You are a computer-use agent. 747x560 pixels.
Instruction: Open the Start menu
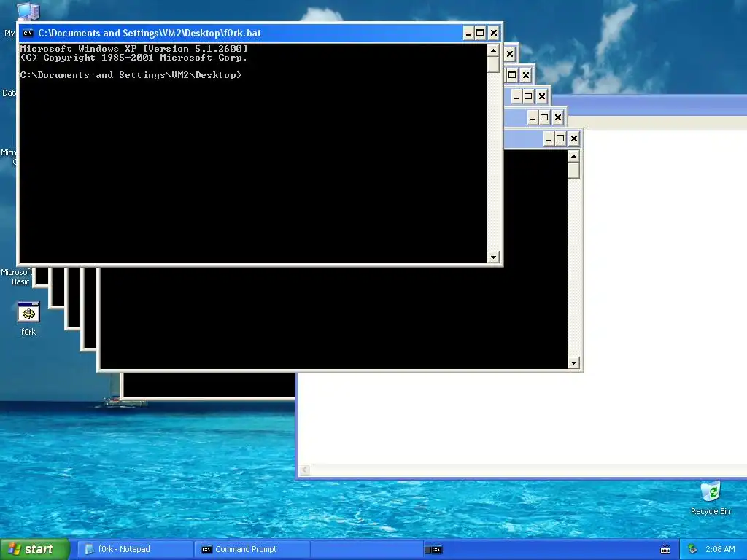[x=35, y=549]
